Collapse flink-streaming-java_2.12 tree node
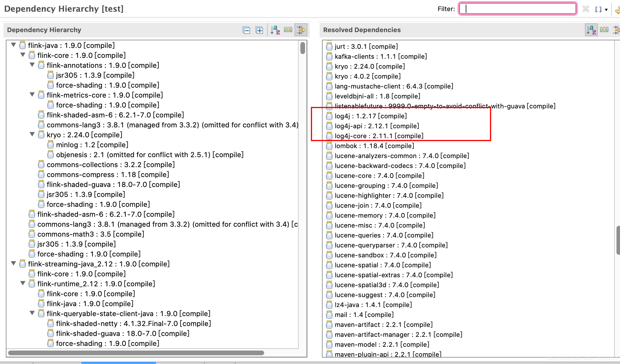This screenshot has width=620, height=364. tap(13, 264)
